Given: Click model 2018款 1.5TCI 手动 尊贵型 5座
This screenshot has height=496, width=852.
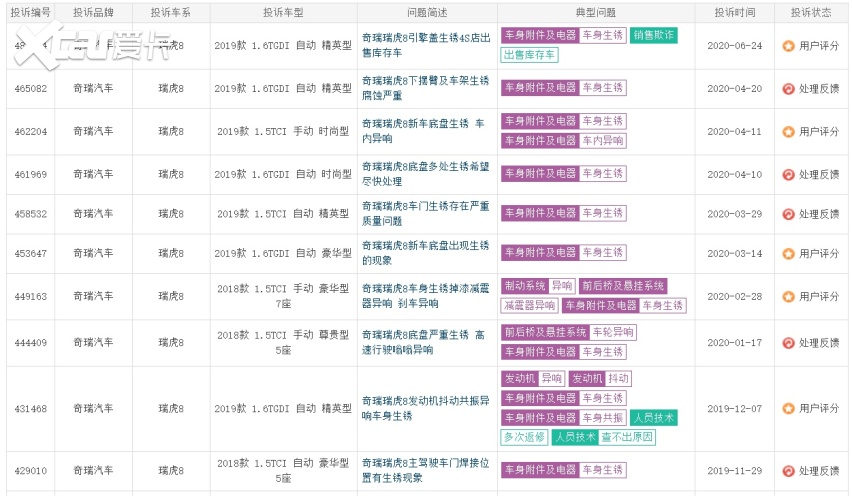Looking at the screenshot, I should pyautogui.click(x=283, y=343).
